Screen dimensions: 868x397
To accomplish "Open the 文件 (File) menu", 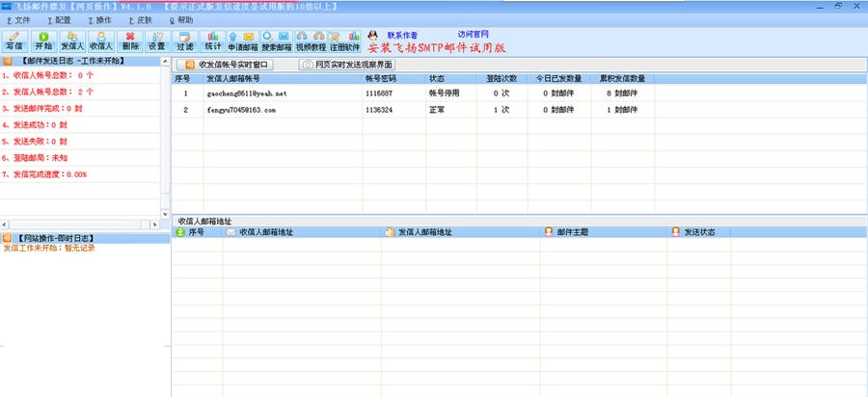I will tap(19, 19).
